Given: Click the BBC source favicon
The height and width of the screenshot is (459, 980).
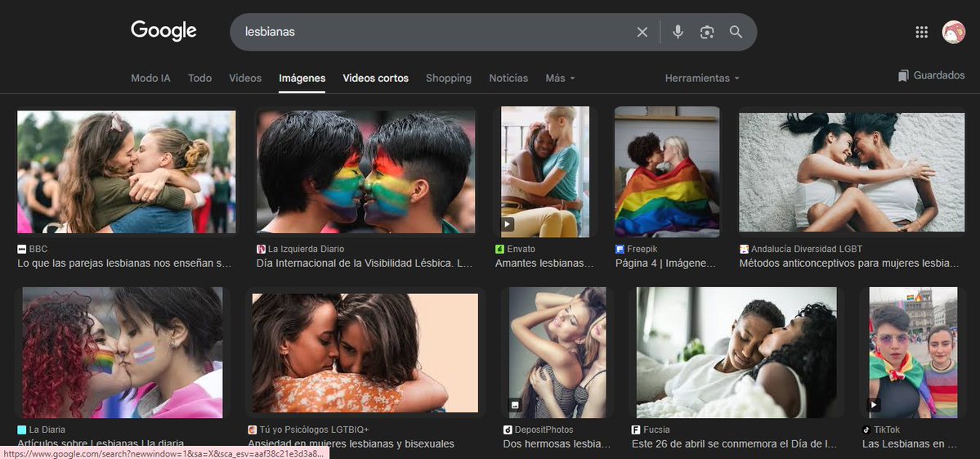Looking at the screenshot, I should [21, 249].
